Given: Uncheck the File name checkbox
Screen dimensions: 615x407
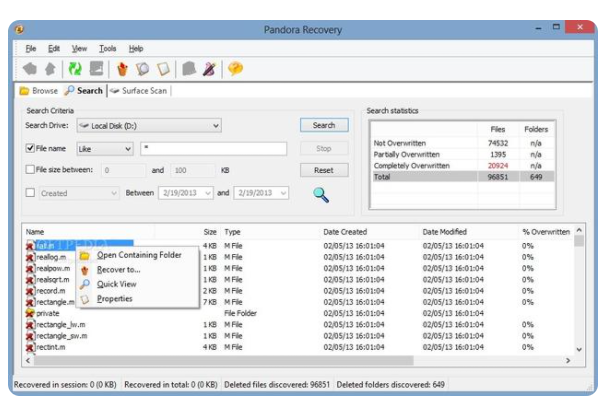Looking at the screenshot, I should [30, 148].
